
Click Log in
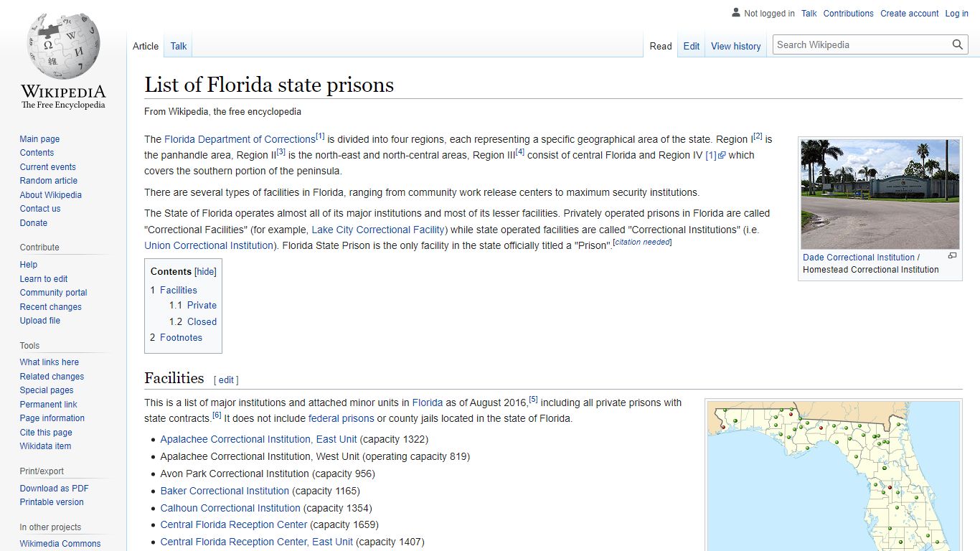point(957,14)
